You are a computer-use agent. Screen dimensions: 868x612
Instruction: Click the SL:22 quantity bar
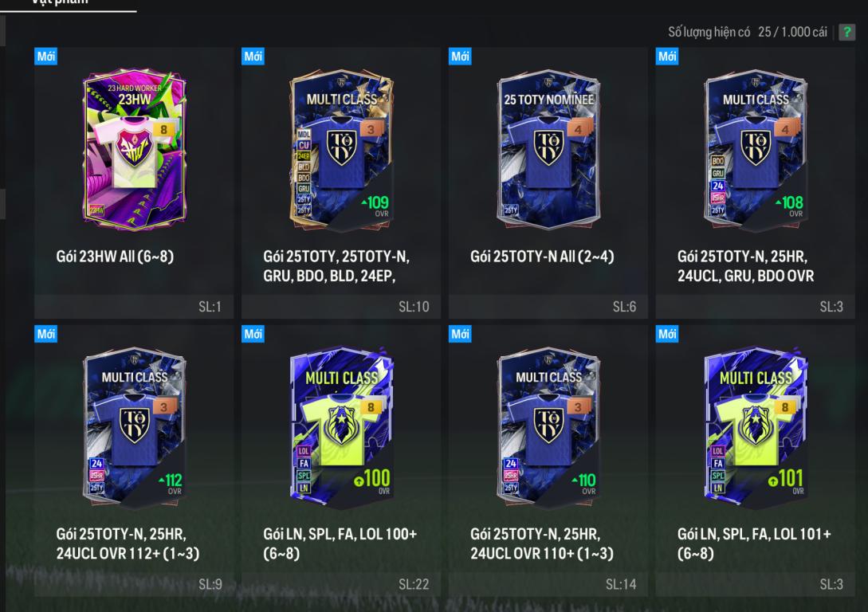(x=341, y=584)
